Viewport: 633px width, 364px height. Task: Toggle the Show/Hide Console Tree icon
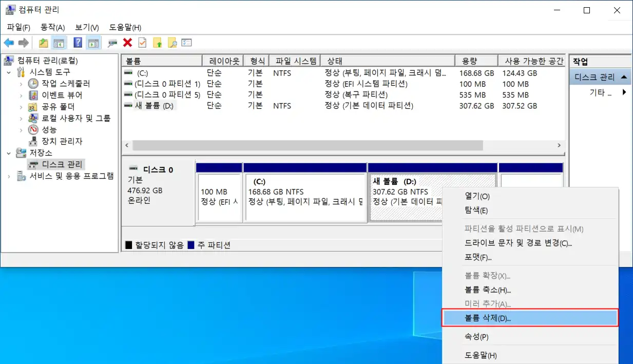click(59, 43)
